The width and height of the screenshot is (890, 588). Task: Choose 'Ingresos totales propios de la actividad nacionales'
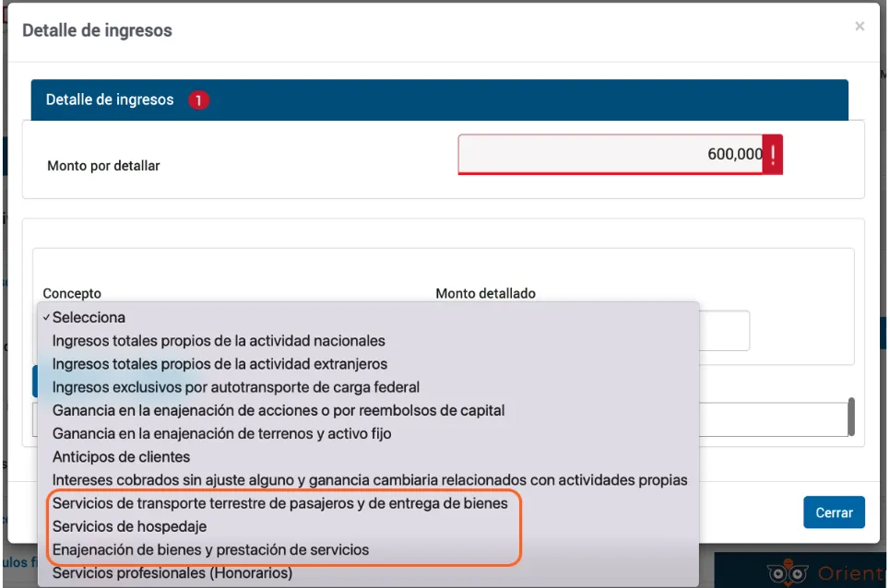tap(219, 341)
